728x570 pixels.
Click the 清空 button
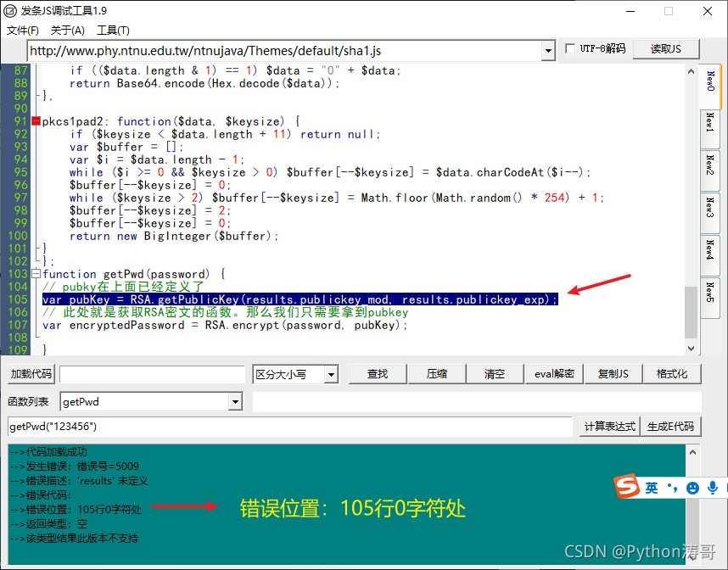(495, 374)
